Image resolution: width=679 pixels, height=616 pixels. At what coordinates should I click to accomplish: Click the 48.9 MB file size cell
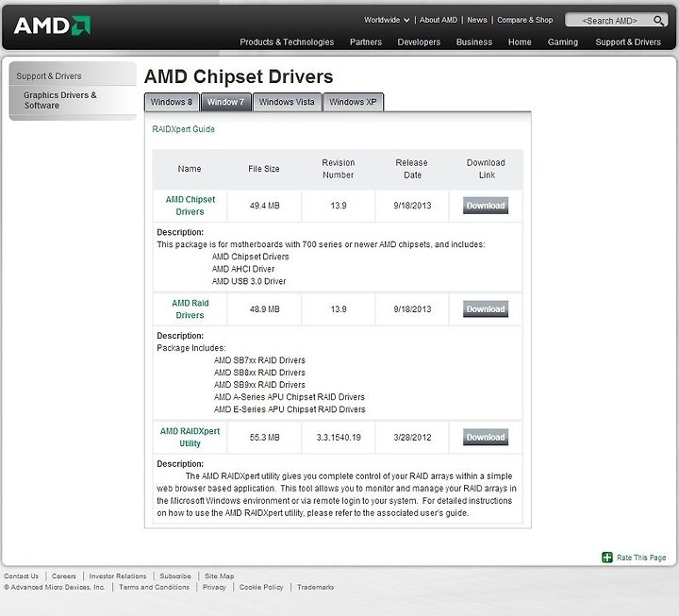tap(264, 308)
